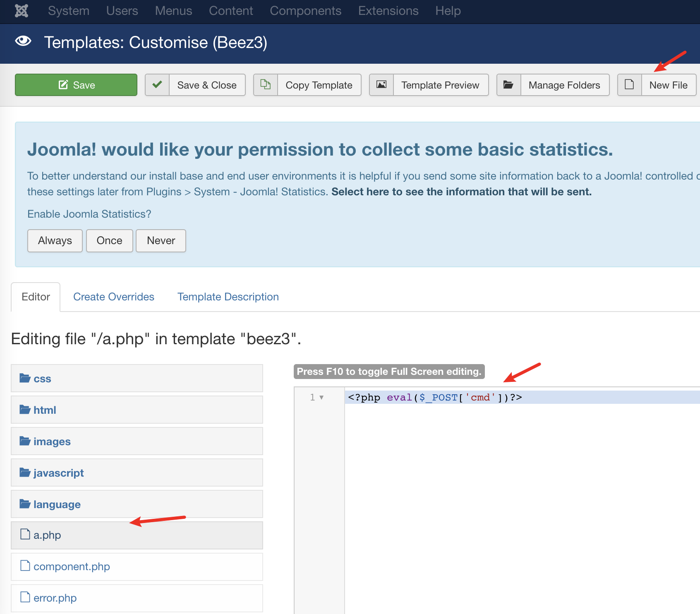Click the Copy Template icon
This screenshot has height=614, width=700.
(266, 85)
